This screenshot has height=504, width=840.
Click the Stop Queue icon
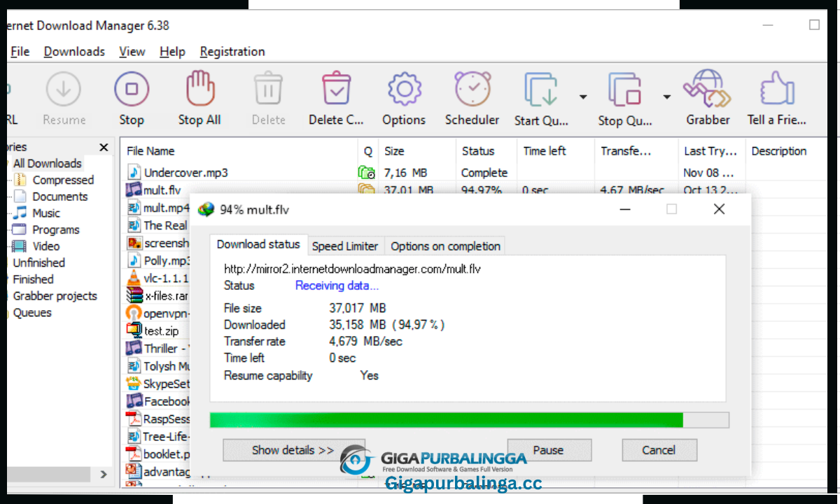pyautogui.click(x=625, y=89)
